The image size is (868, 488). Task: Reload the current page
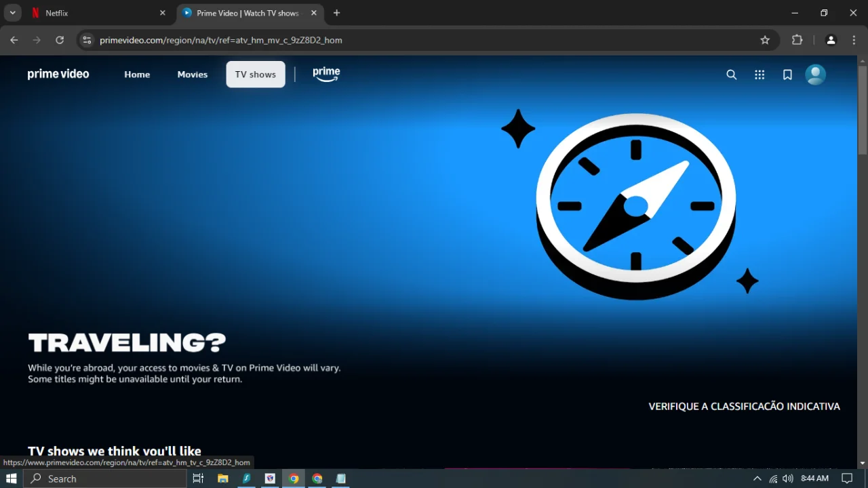pyautogui.click(x=60, y=40)
